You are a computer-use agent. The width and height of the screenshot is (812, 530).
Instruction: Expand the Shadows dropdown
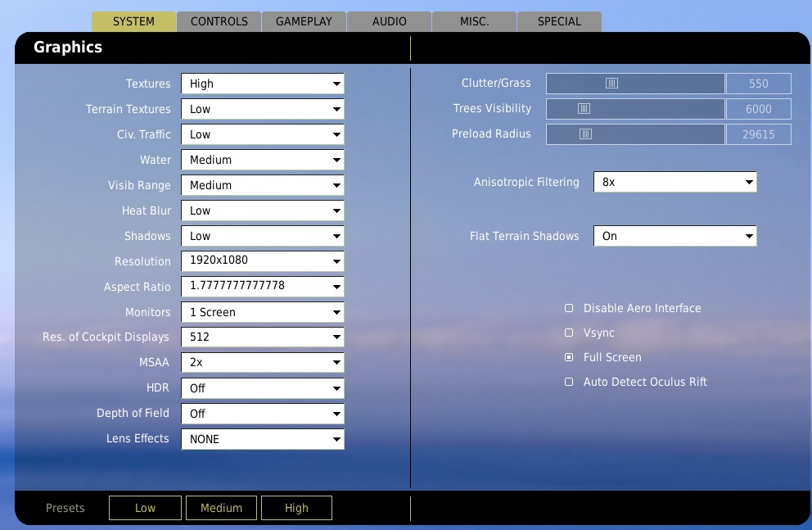pyautogui.click(x=263, y=236)
